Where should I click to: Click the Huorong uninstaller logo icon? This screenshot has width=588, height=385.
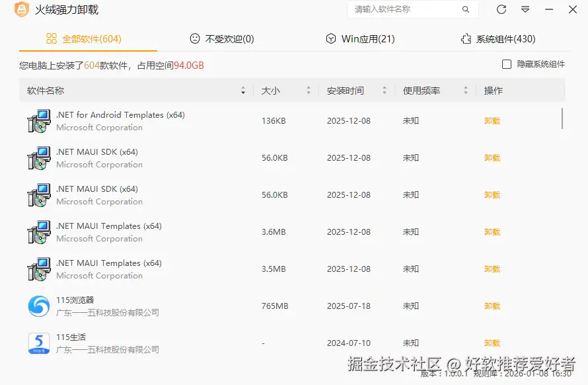(x=22, y=9)
